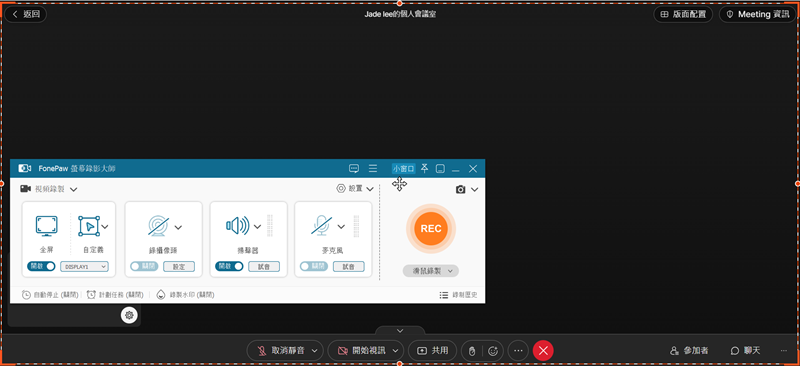Open the 滑鼠錄製 mouse recording dropdown
The width and height of the screenshot is (800, 366).
[431, 271]
